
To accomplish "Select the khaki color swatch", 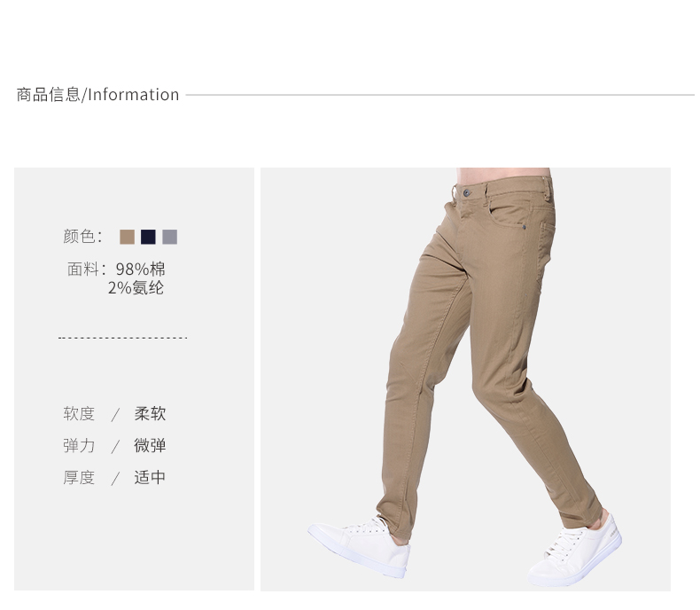I will 128,237.
